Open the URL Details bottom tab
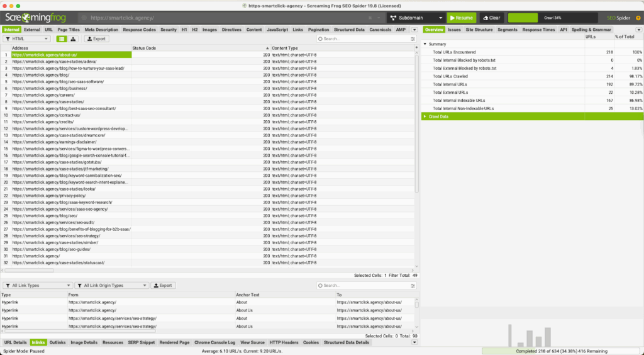Screen dimensions: 644x355 click(15, 342)
